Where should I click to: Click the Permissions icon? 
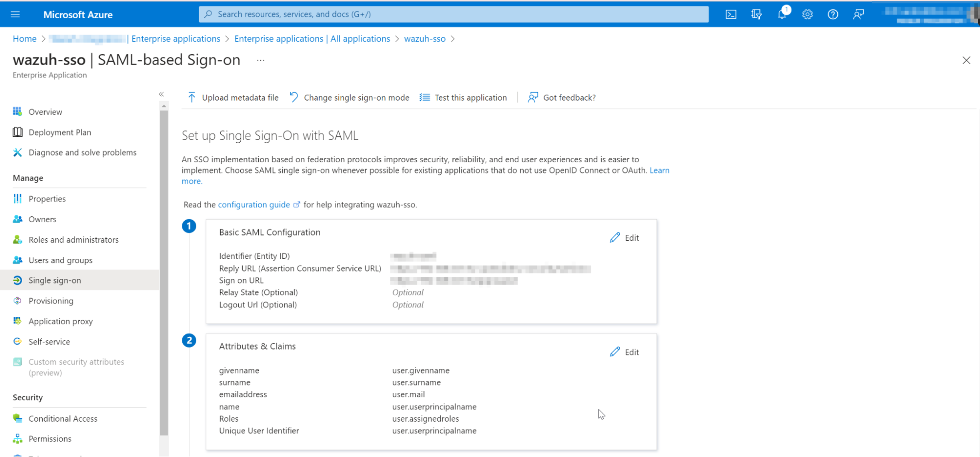pyautogui.click(x=18, y=439)
